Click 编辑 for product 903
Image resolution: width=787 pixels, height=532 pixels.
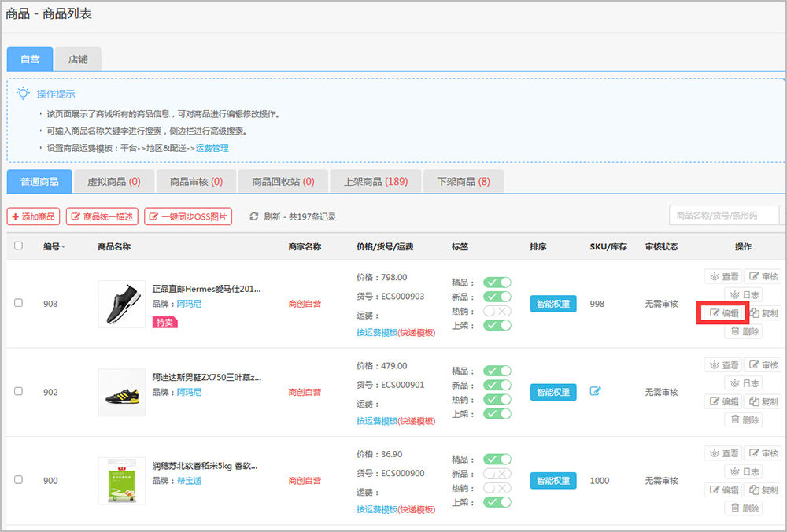pyautogui.click(x=723, y=312)
